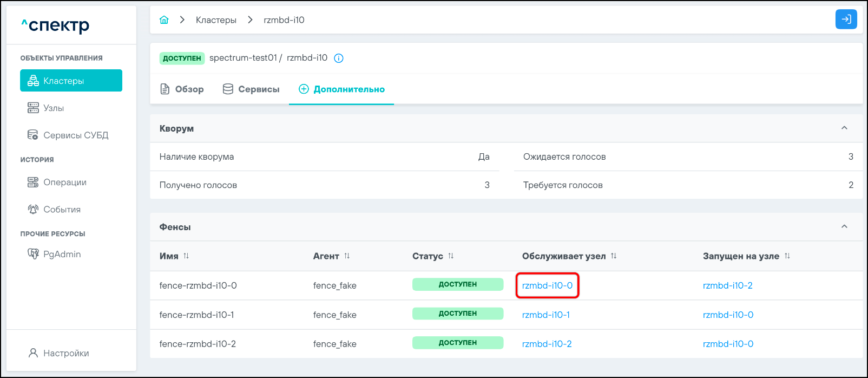The height and width of the screenshot is (378, 868).
Task: Open the Обзор tab
Action: point(182,89)
